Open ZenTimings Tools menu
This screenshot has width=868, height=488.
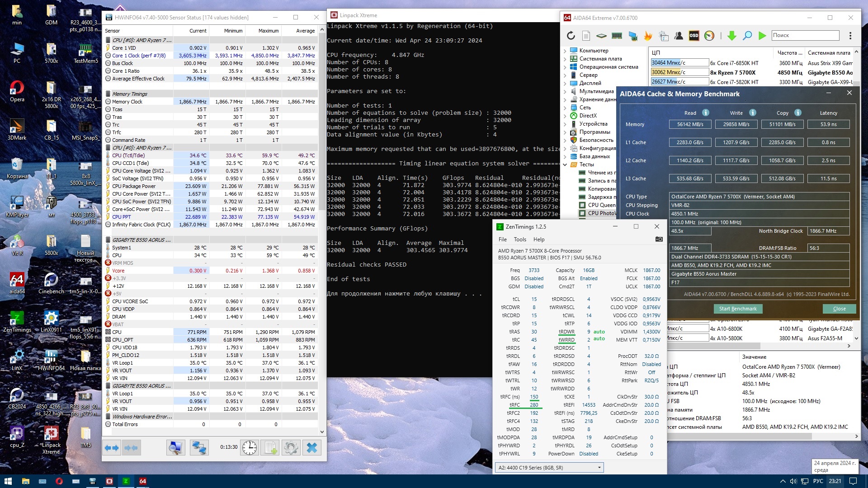click(520, 239)
